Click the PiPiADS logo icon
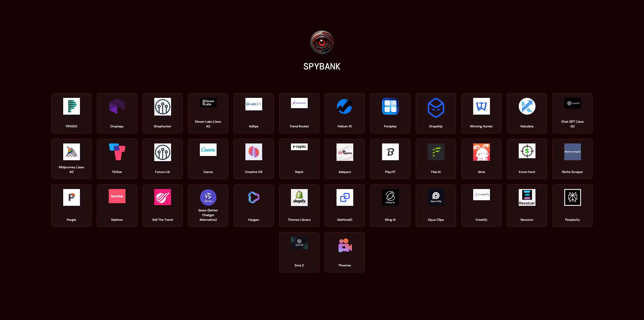 click(71, 106)
